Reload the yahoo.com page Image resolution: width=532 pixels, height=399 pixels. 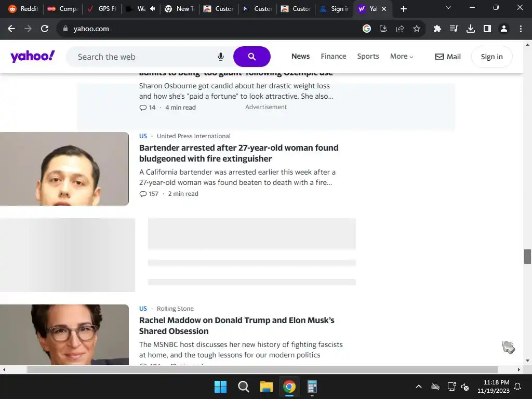pos(45,29)
